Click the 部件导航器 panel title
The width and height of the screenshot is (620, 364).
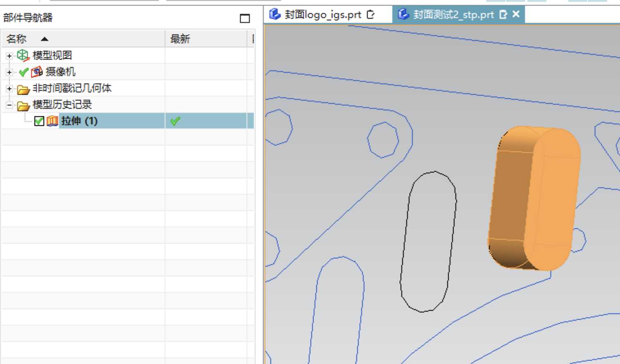coord(28,18)
